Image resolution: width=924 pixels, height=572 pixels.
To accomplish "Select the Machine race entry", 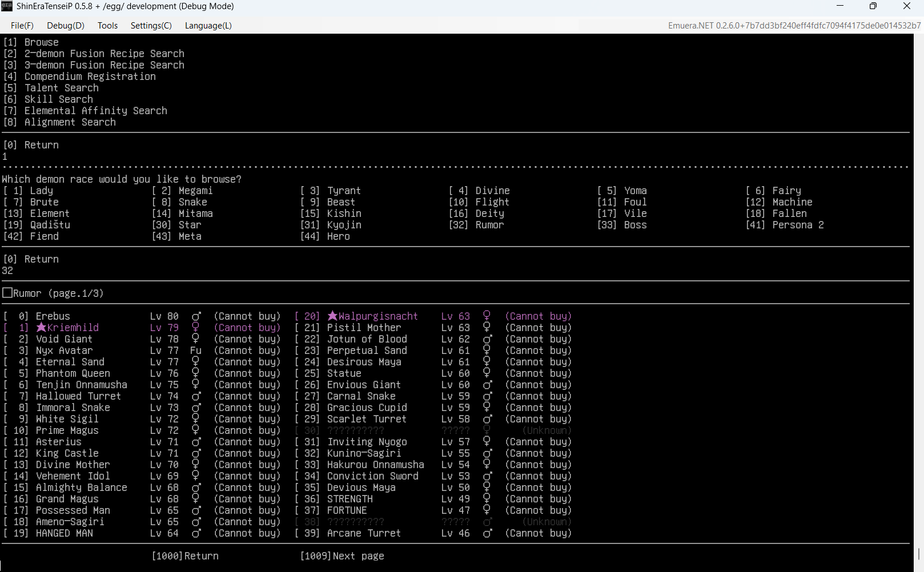I will coord(779,202).
